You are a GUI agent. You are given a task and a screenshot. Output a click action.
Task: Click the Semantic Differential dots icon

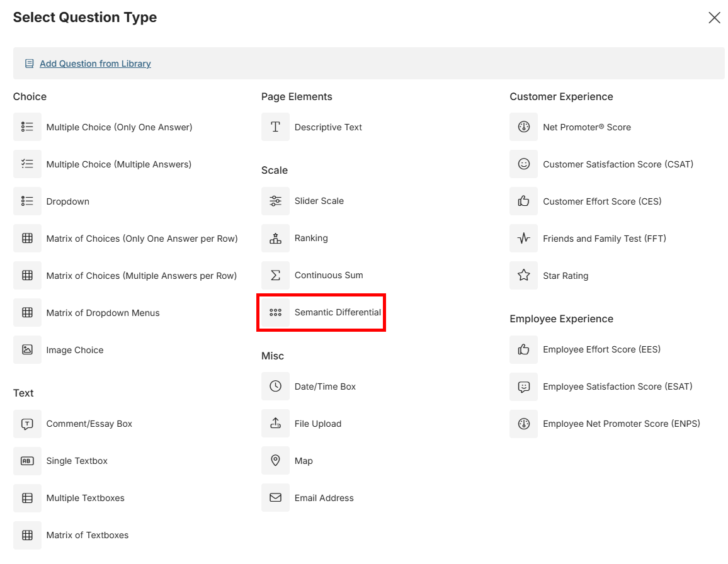pos(275,312)
